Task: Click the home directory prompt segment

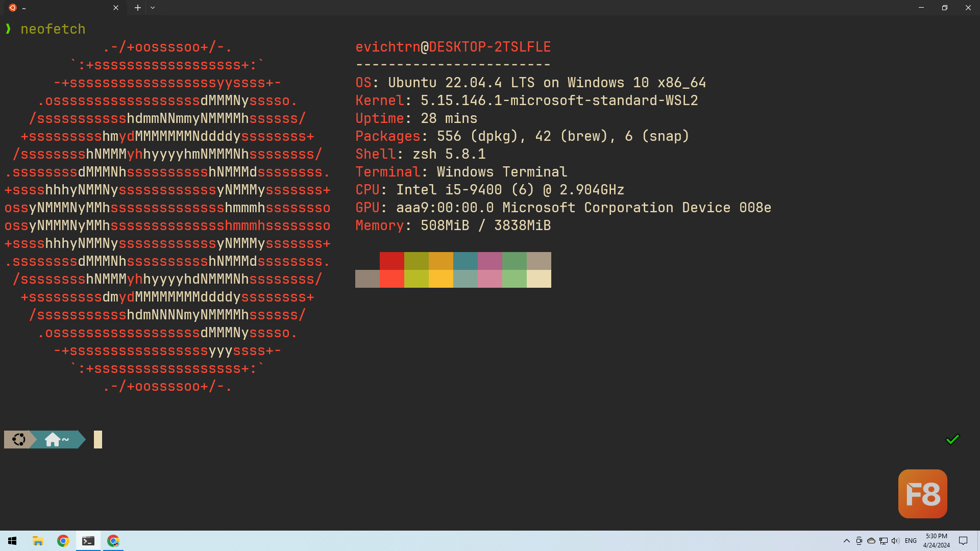Action: (x=57, y=439)
